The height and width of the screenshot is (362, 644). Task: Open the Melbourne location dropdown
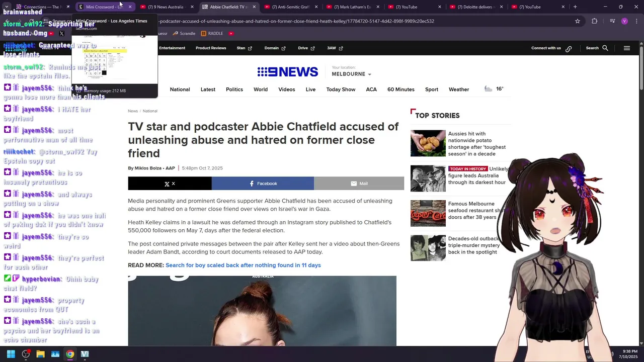click(351, 74)
